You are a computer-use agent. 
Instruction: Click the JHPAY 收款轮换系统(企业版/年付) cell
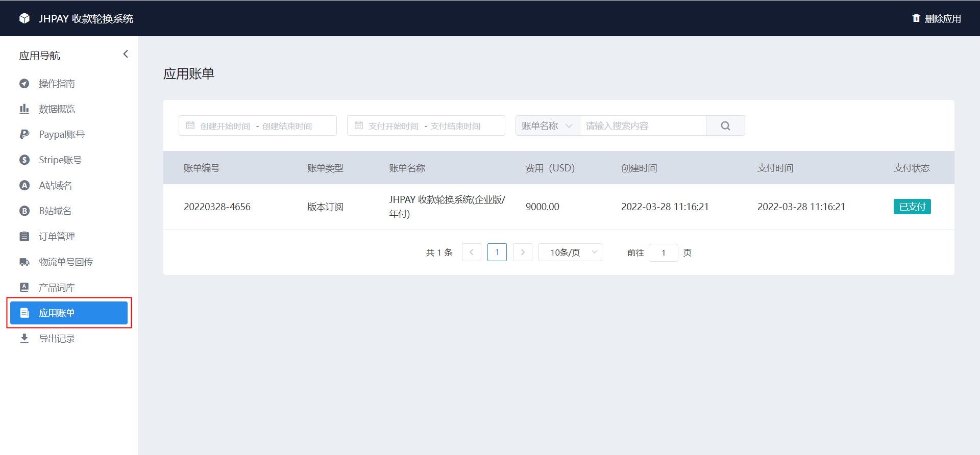click(447, 207)
